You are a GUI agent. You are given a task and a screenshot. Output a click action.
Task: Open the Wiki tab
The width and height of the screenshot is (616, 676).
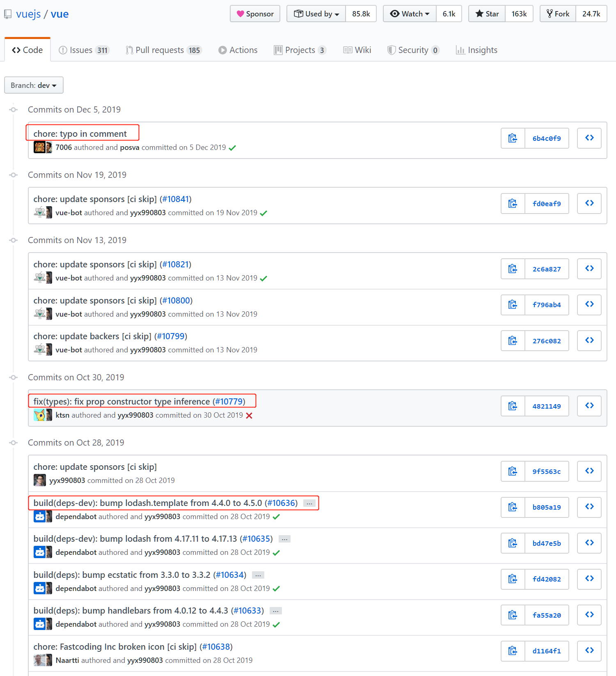(x=357, y=50)
